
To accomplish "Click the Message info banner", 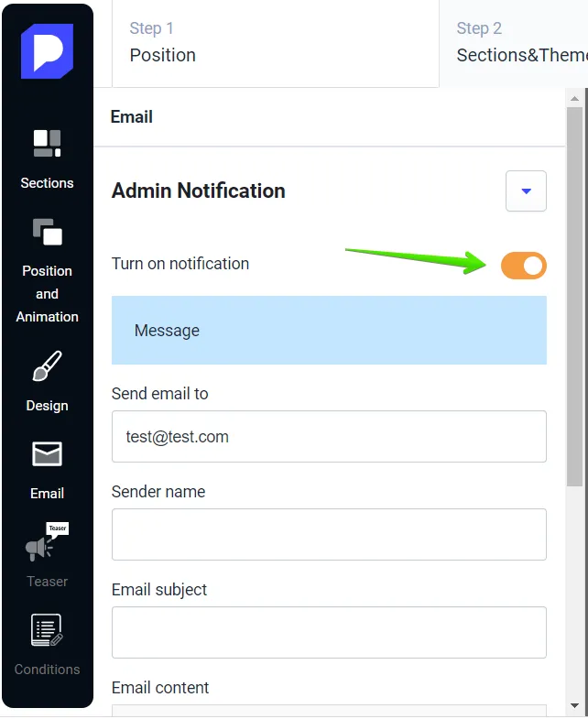I will click(x=329, y=330).
